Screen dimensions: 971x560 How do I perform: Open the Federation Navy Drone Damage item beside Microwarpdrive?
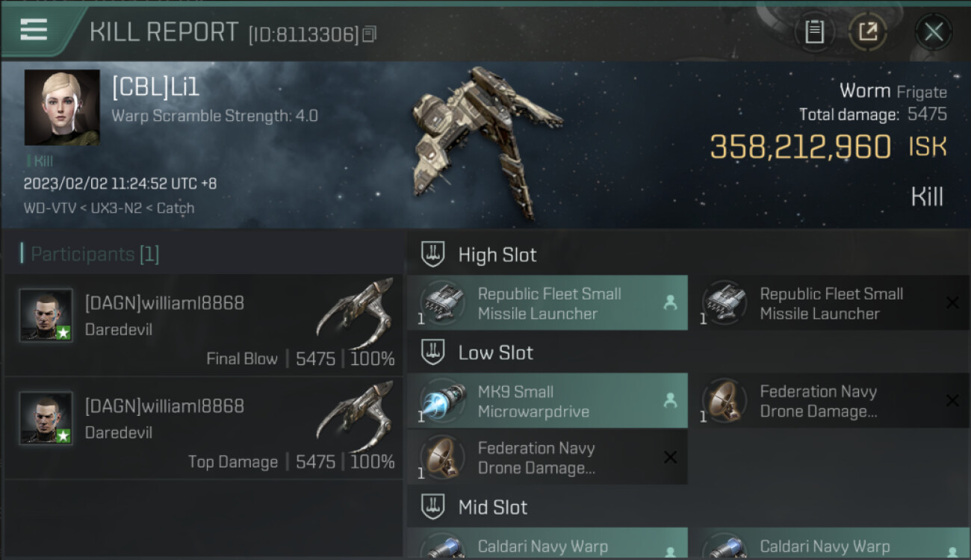tap(829, 401)
